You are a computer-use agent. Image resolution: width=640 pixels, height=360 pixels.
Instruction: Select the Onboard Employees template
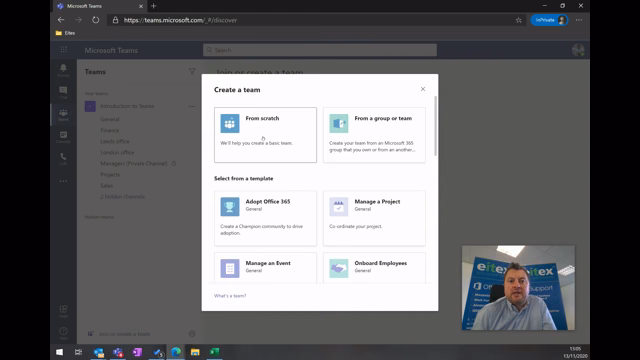[x=374, y=268]
